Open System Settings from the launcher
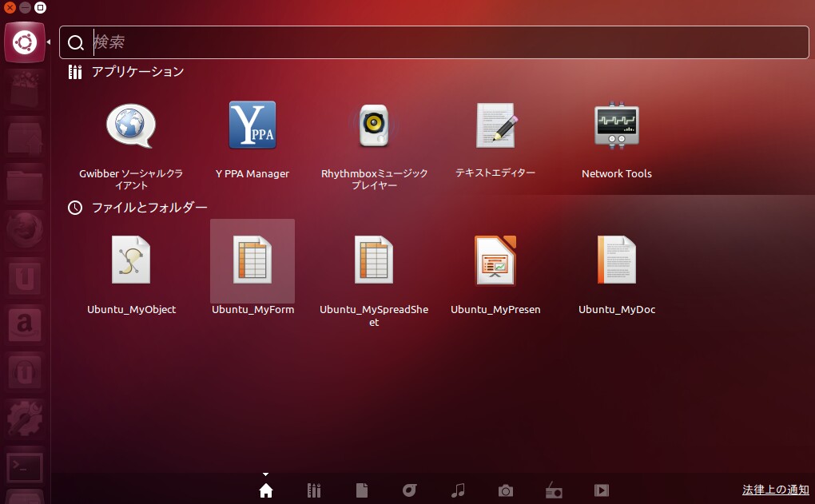Screen dimensions: 815x504 [x=24, y=418]
